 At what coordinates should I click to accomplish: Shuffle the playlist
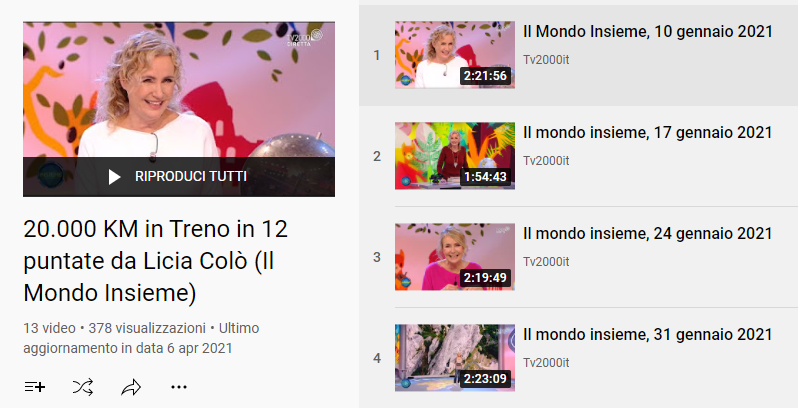point(83,387)
